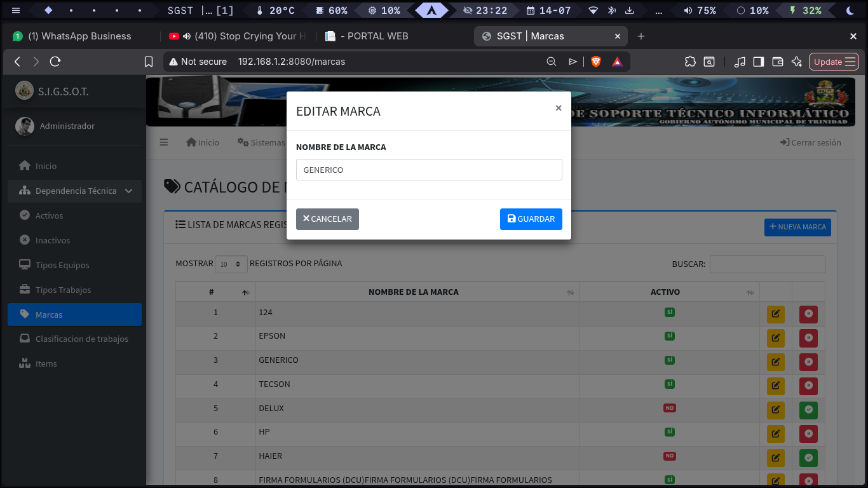The image size is (868, 488).
Task: Open Activos in the sidebar
Action: [x=75, y=215]
